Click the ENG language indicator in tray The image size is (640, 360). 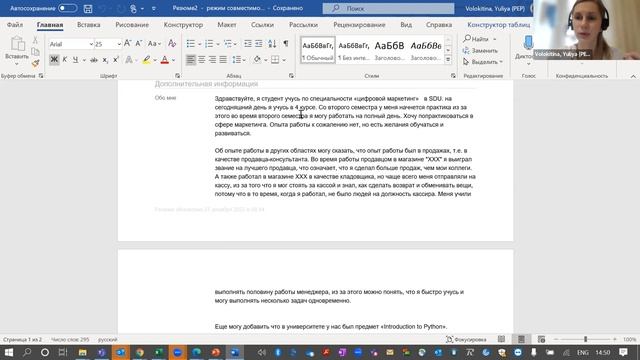pyautogui.click(x=582, y=352)
